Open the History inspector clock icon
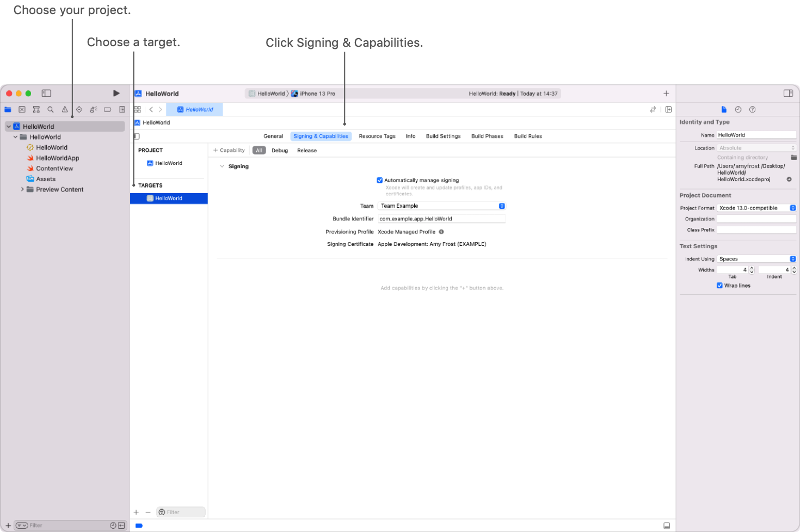 click(x=738, y=109)
